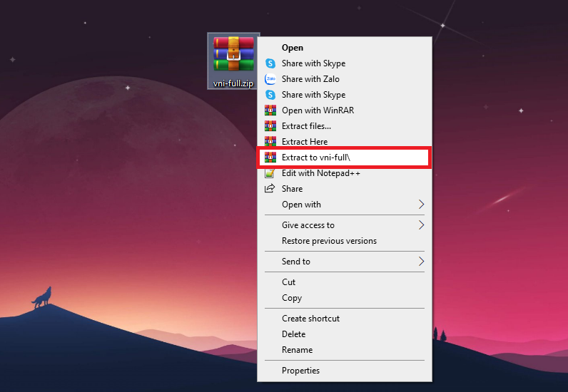
Task: Choose Delete from the context menu
Action: pos(344,334)
